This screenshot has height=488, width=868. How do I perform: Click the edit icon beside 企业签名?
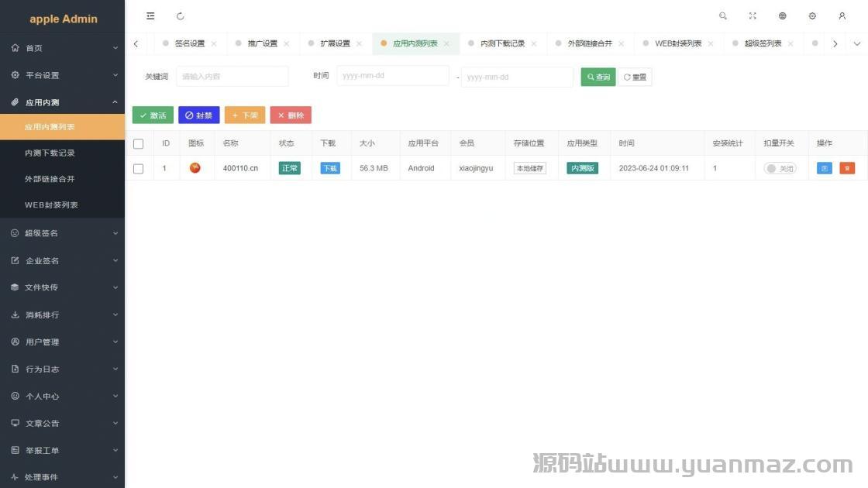15,260
